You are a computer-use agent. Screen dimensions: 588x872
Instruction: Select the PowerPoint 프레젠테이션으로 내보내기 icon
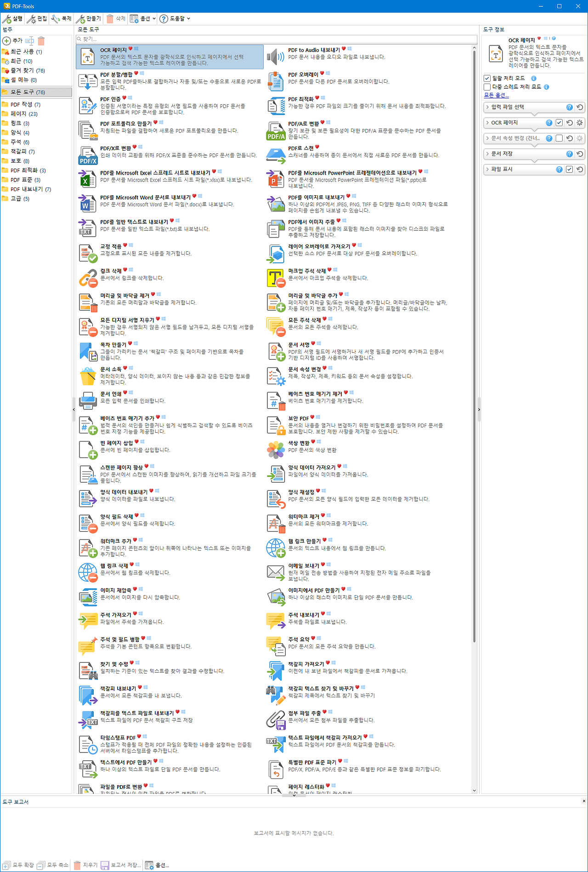[276, 180]
